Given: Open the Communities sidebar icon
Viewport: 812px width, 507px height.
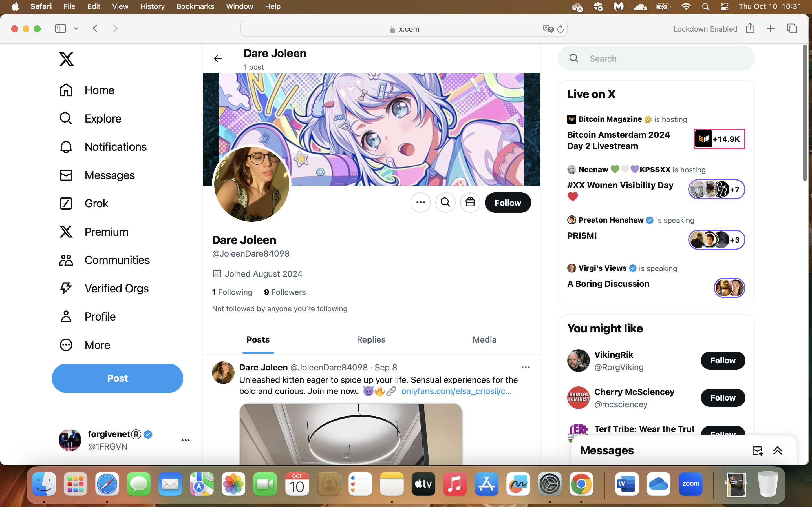Looking at the screenshot, I should tap(66, 260).
